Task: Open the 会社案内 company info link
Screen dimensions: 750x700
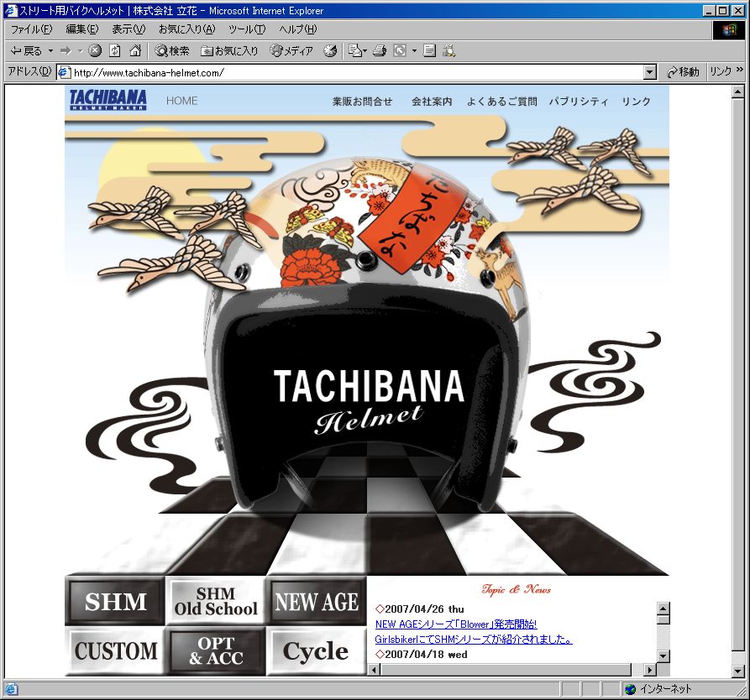Action: pos(432,102)
